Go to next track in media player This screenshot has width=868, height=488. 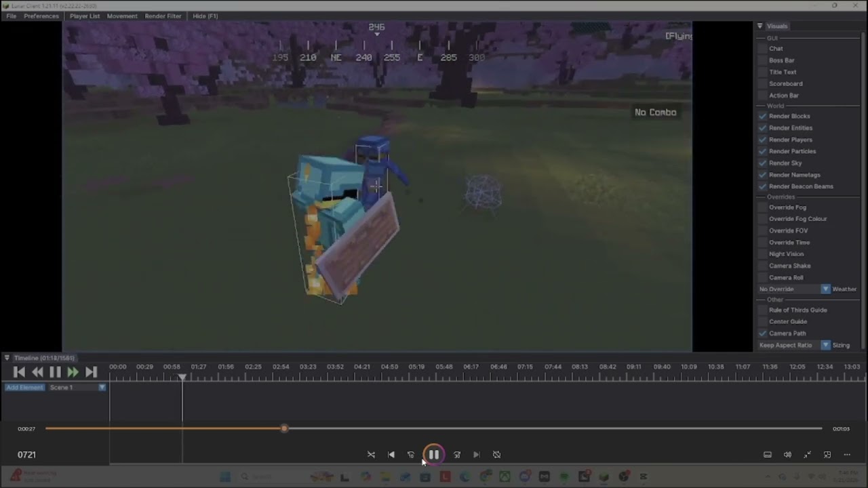[x=476, y=455]
